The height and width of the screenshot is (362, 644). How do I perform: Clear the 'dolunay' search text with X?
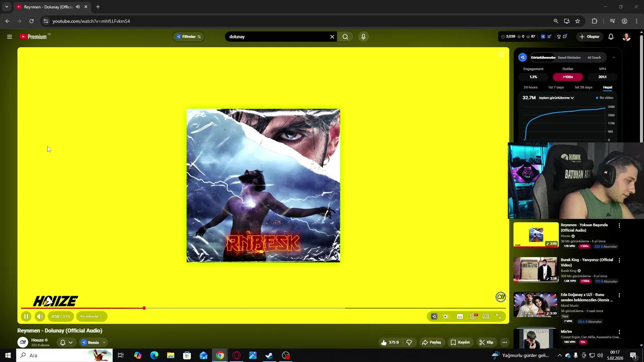pos(332,37)
